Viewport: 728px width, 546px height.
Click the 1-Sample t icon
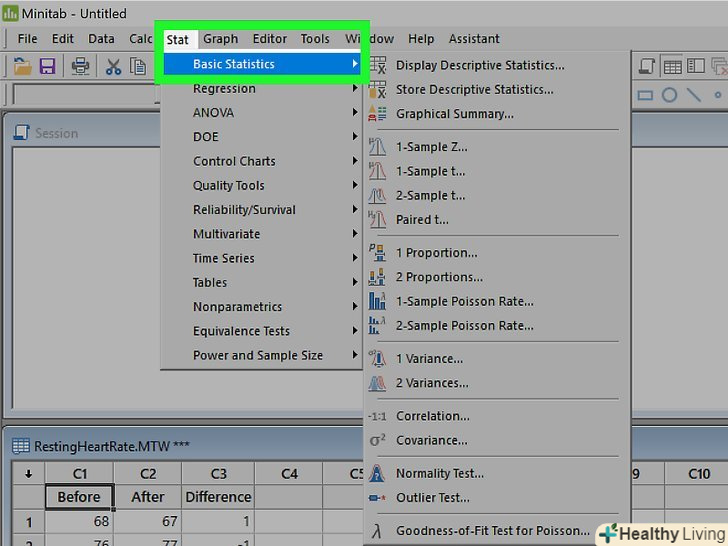(x=377, y=171)
